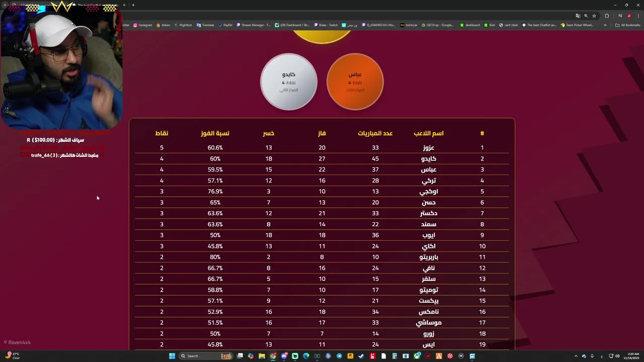The image size is (644, 362).
Task: Open the dokan bookmark
Action: (x=164, y=25)
